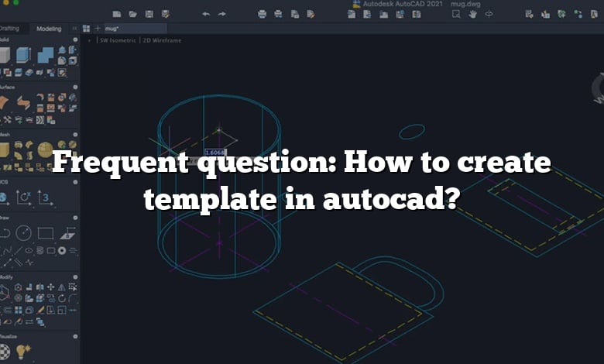Collapse the UCS panel section

(x=76, y=182)
